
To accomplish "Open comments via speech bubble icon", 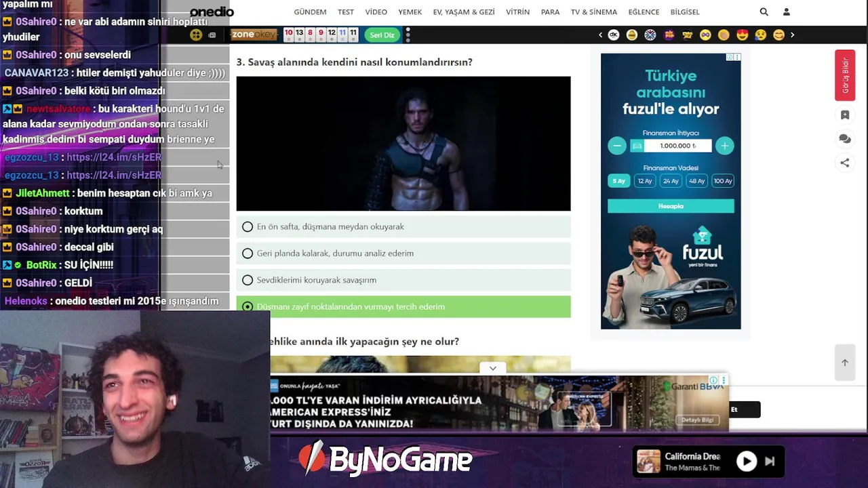I will pos(845,139).
